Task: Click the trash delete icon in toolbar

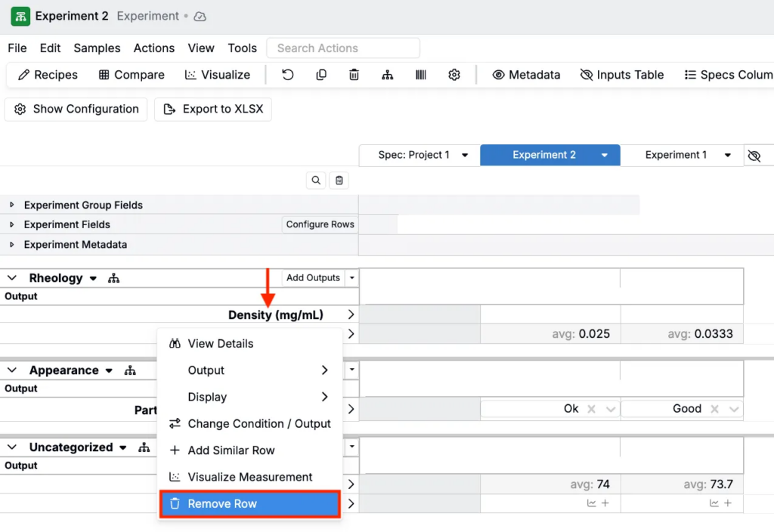Action: pyautogui.click(x=354, y=75)
